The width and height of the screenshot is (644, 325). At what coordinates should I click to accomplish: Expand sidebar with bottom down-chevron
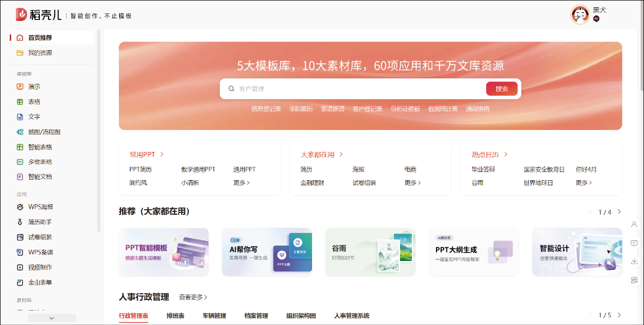click(52, 318)
